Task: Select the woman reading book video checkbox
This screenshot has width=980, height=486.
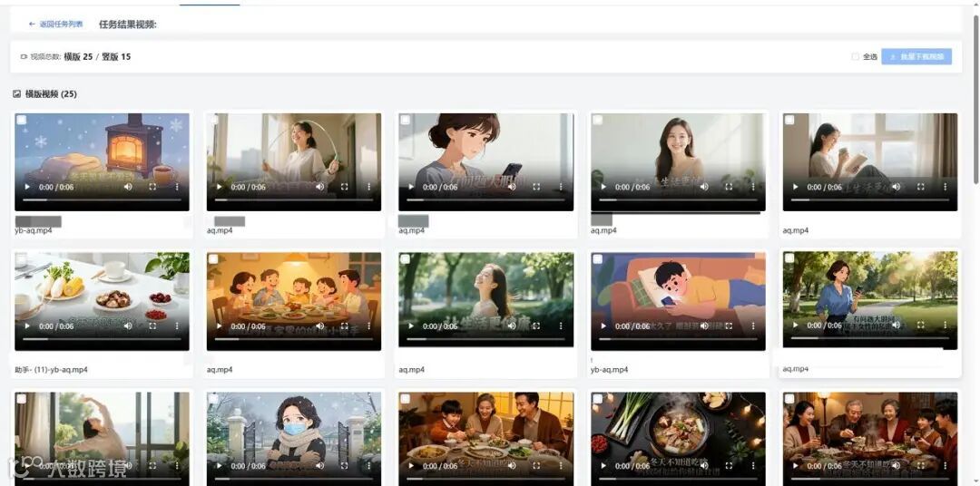Action: 789,120
